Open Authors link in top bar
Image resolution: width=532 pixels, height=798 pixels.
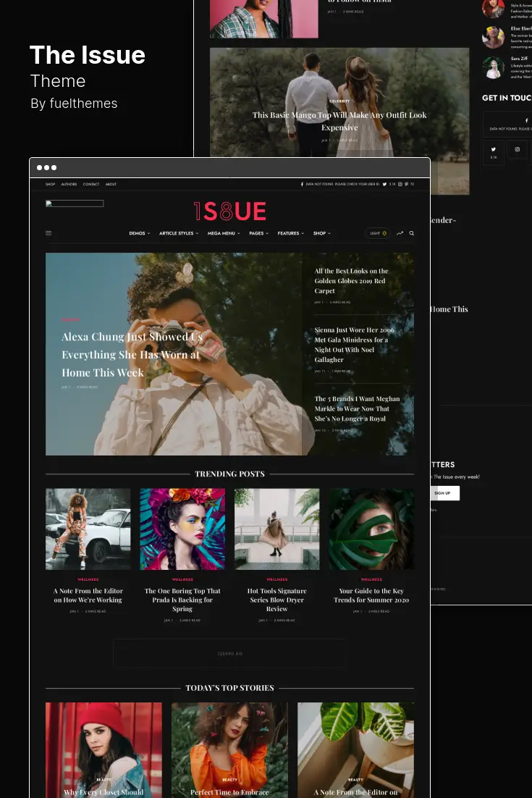[x=69, y=184]
